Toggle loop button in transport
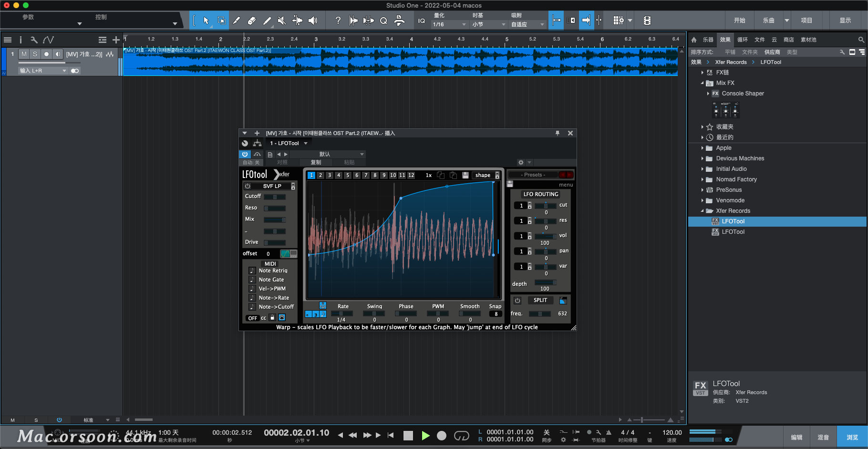868x449 pixels. [x=461, y=435]
